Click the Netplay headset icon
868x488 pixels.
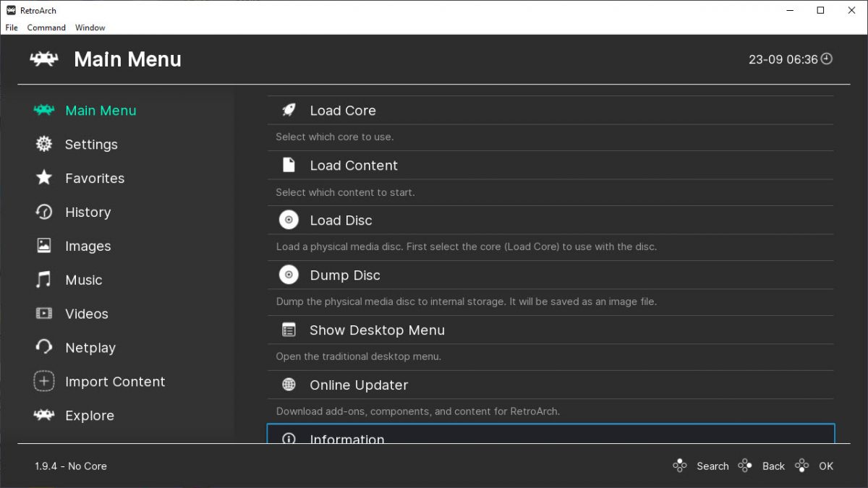pos(44,347)
